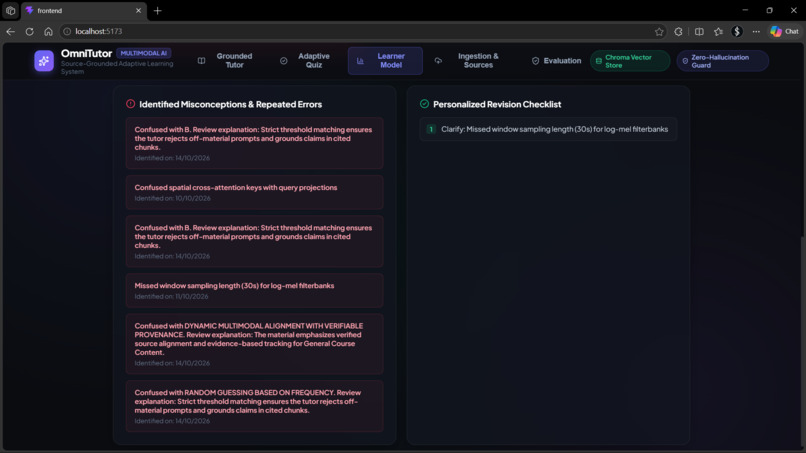
Task: Reload the page with the refresh icon
Action: pos(29,31)
